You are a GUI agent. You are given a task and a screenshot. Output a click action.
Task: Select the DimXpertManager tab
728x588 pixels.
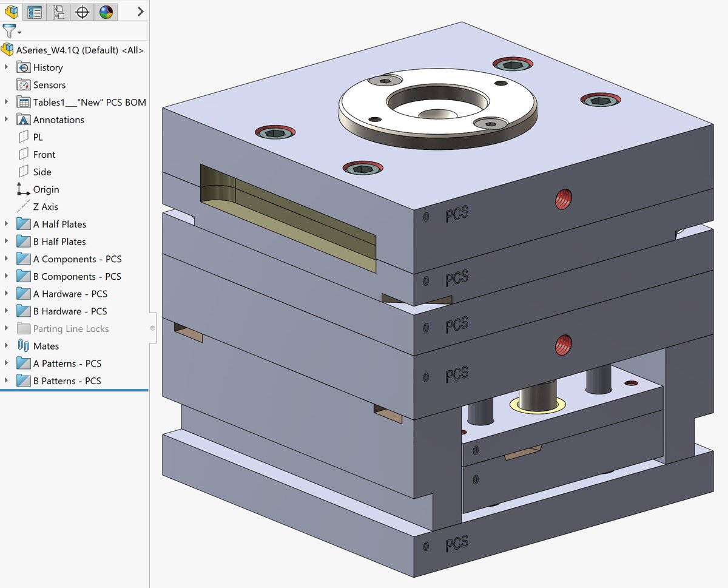[x=82, y=12]
